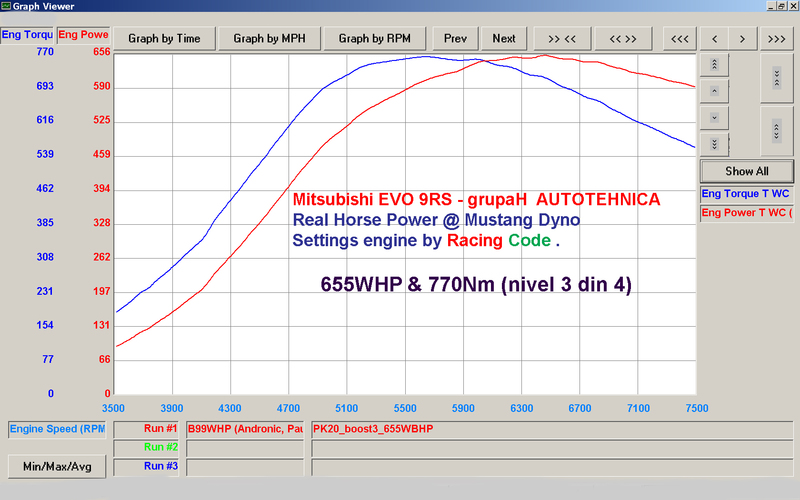Viewport: 800px width, 500px height.
Task: Click the Show All button
Action: [747, 171]
